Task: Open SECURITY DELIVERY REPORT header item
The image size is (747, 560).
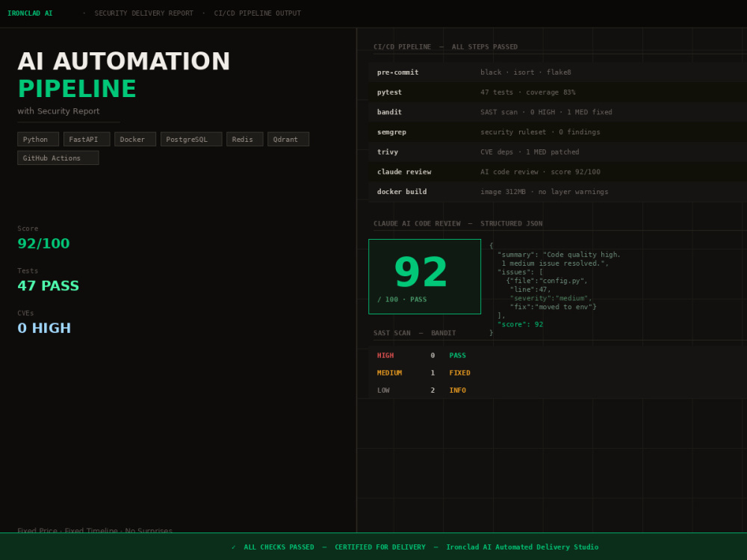Action: click(144, 13)
